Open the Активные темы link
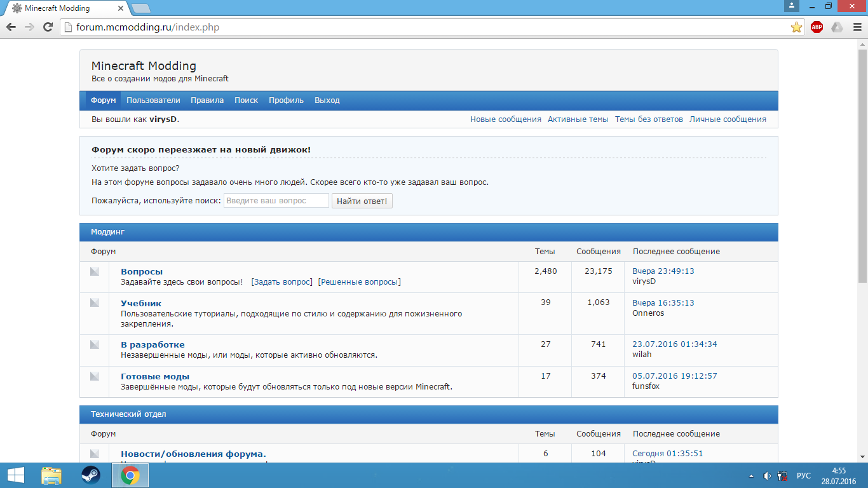 (x=578, y=119)
